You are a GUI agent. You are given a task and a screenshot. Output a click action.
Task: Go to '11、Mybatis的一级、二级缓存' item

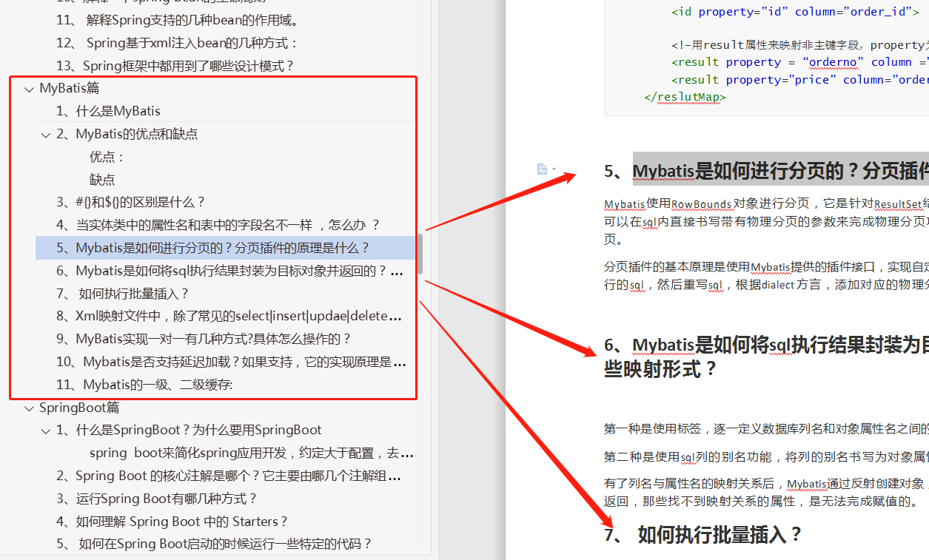[x=144, y=385]
